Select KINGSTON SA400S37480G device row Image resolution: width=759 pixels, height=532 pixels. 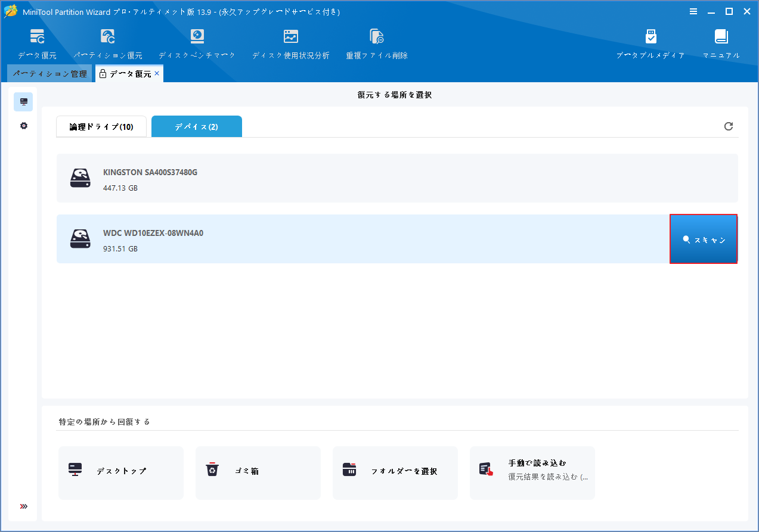(397, 178)
